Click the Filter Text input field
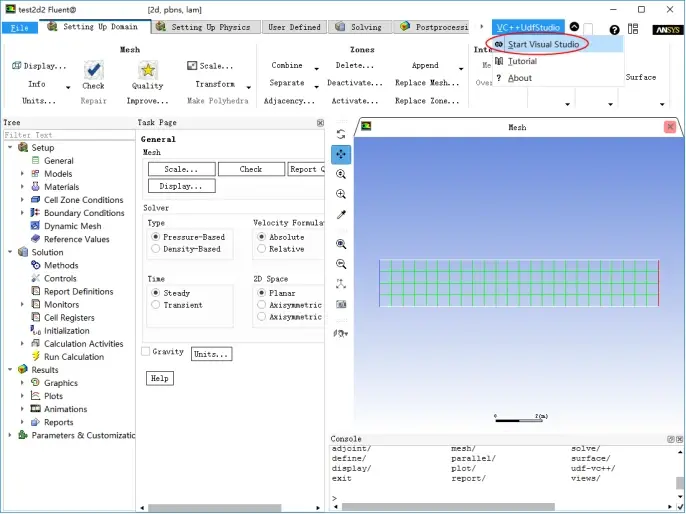 tap(69, 135)
